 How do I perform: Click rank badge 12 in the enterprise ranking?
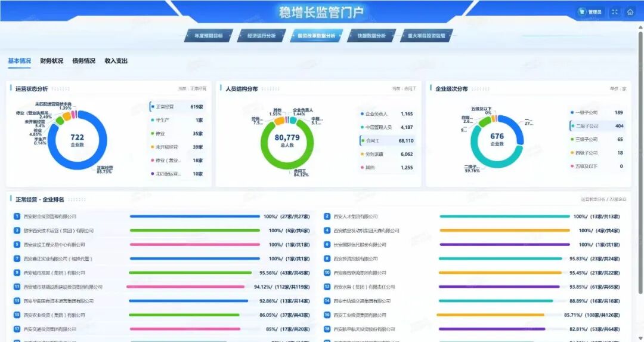point(327,286)
